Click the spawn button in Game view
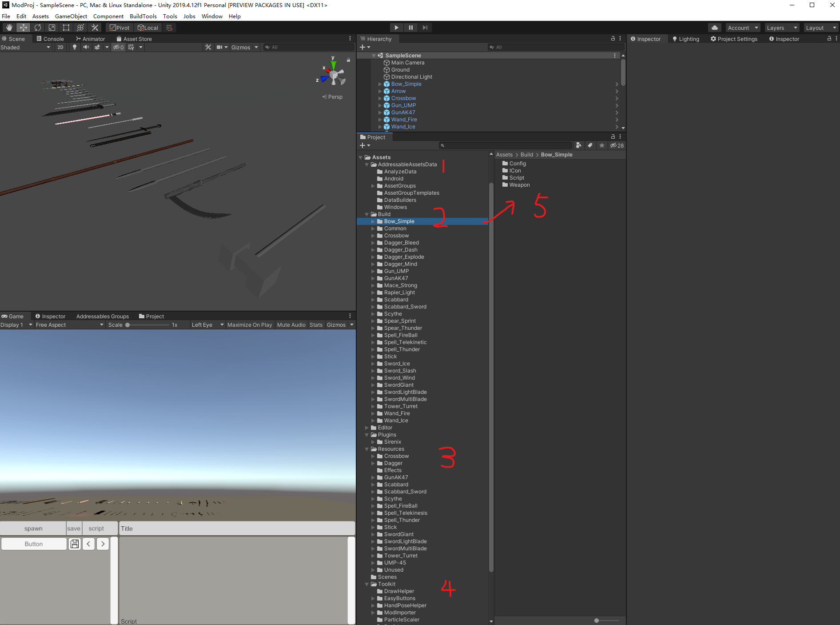The height and width of the screenshot is (625, 840). 33,528
